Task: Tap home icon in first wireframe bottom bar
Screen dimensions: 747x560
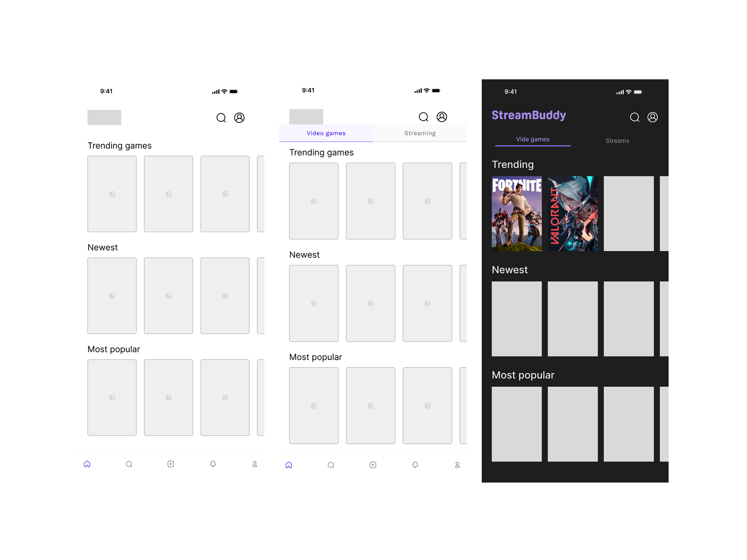Action: point(87,464)
